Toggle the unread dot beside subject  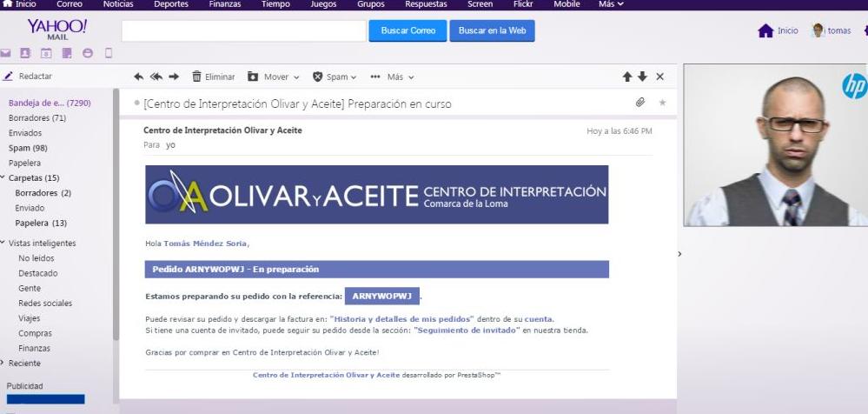[136, 103]
